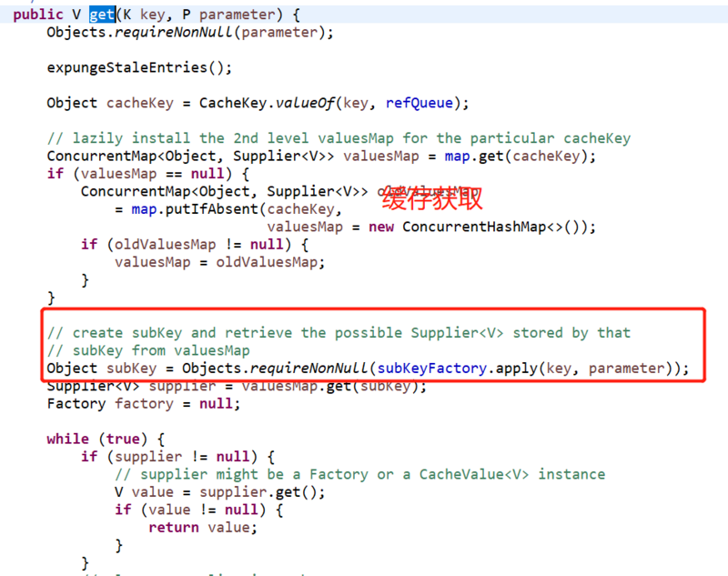Click the 'subKey from valuesMap' comment line

(x=148, y=350)
